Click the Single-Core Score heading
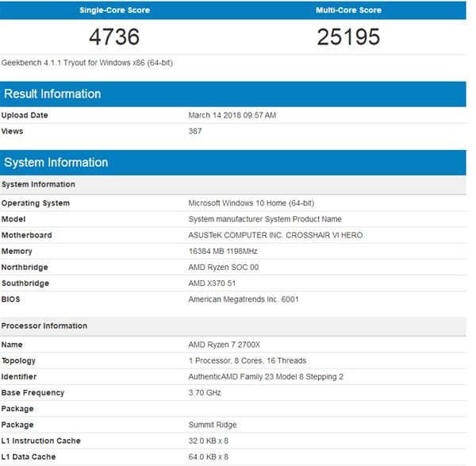This screenshot has height=466, width=476. (114, 10)
